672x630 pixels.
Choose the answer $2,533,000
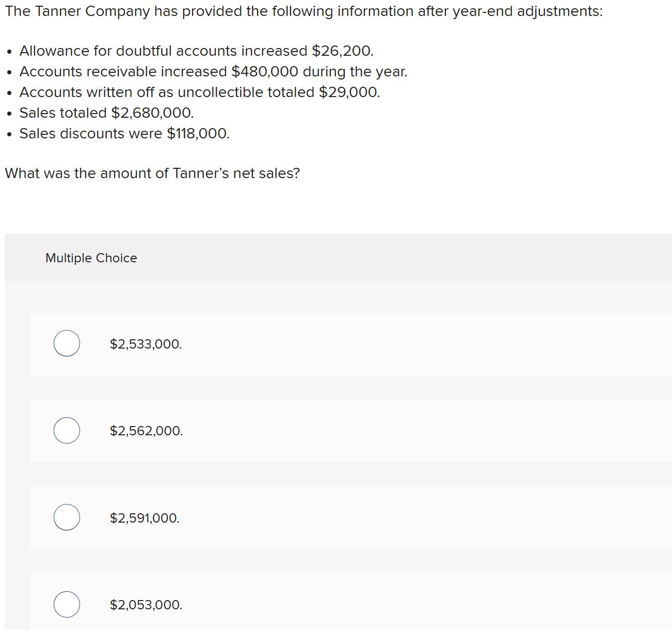tap(146, 343)
